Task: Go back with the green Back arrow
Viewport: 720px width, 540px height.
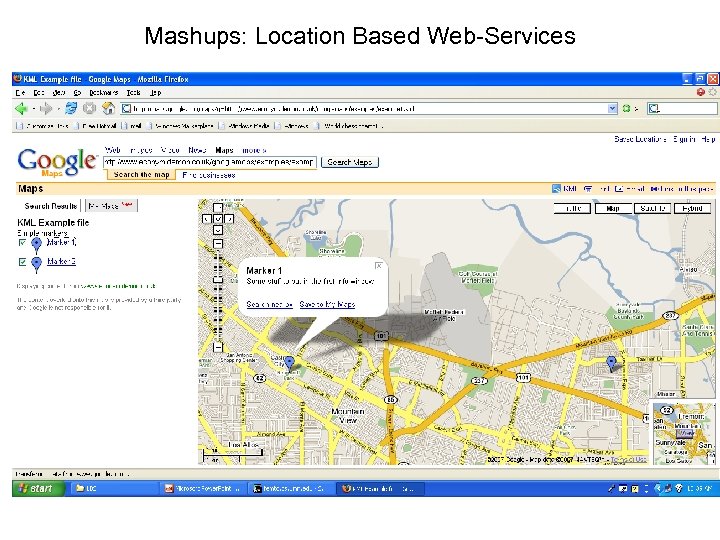Action: click(21, 109)
